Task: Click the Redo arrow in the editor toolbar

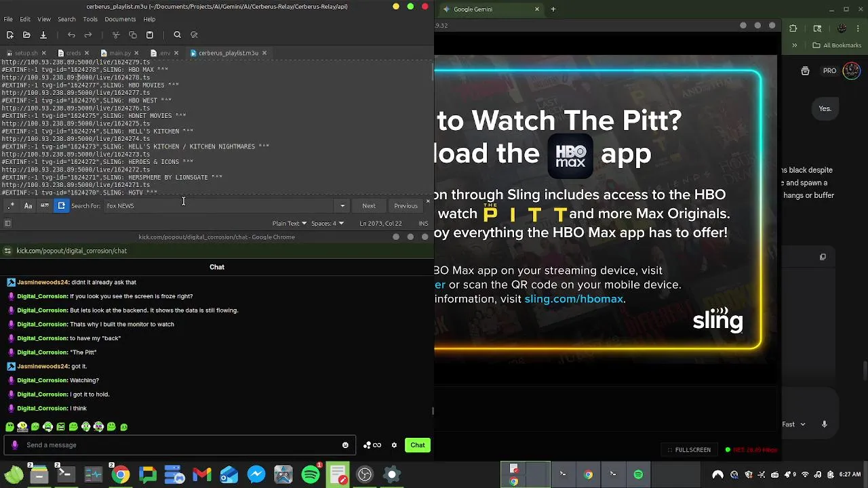Action: (x=88, y=35)
